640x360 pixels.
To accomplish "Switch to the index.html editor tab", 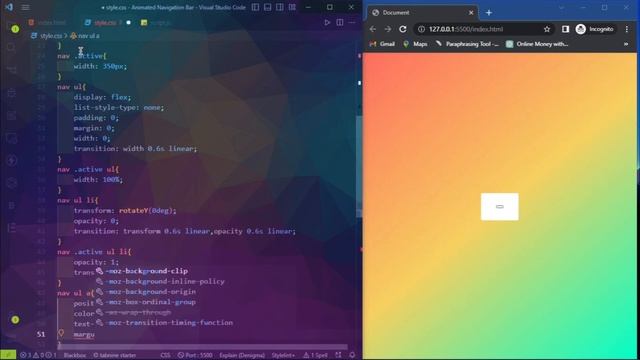I will coord(48,22).
